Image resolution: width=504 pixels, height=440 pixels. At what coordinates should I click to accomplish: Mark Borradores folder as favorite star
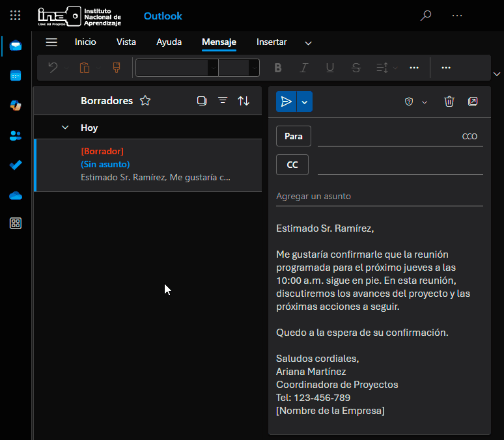coord(145,101)
